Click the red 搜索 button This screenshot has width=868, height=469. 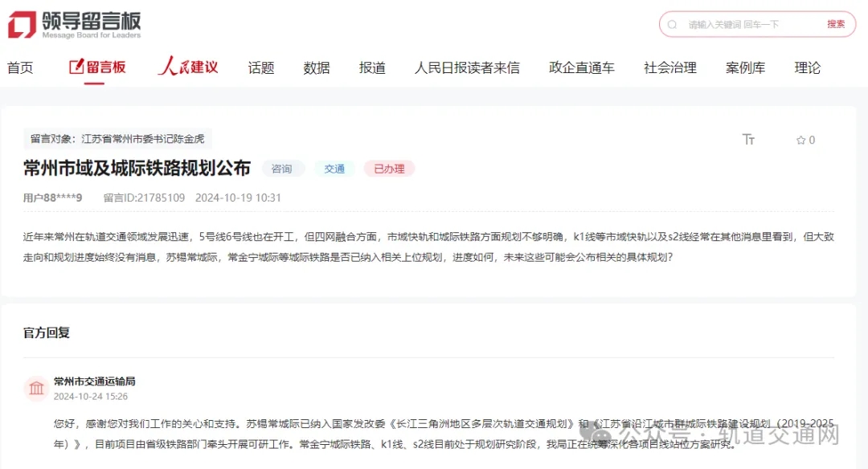836,24
